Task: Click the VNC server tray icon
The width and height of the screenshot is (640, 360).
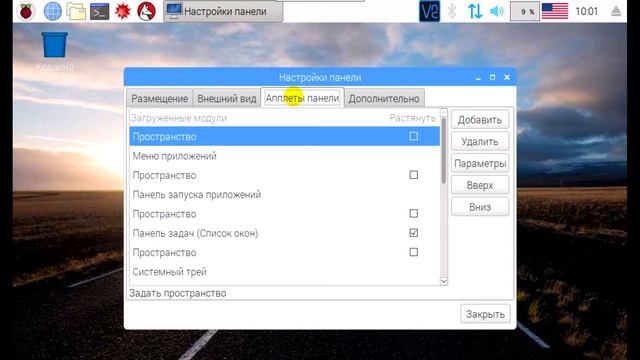Action: (x=429, y=11)
